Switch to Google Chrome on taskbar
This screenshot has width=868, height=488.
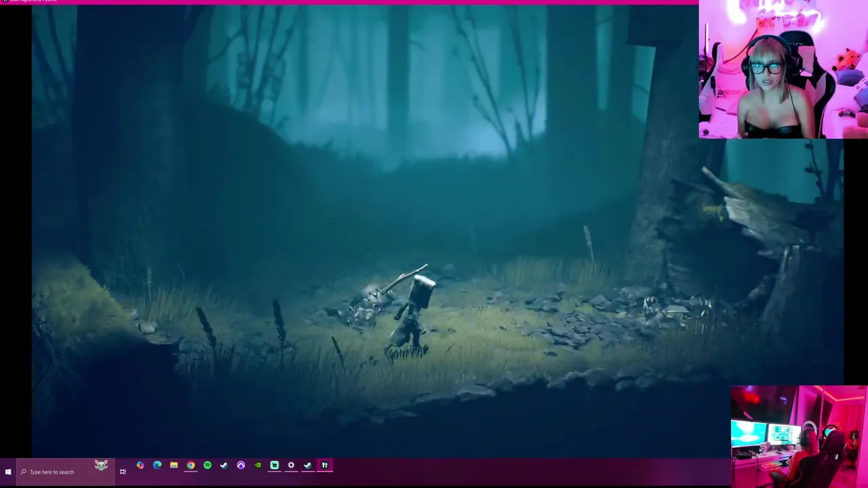tap(191, 465)
